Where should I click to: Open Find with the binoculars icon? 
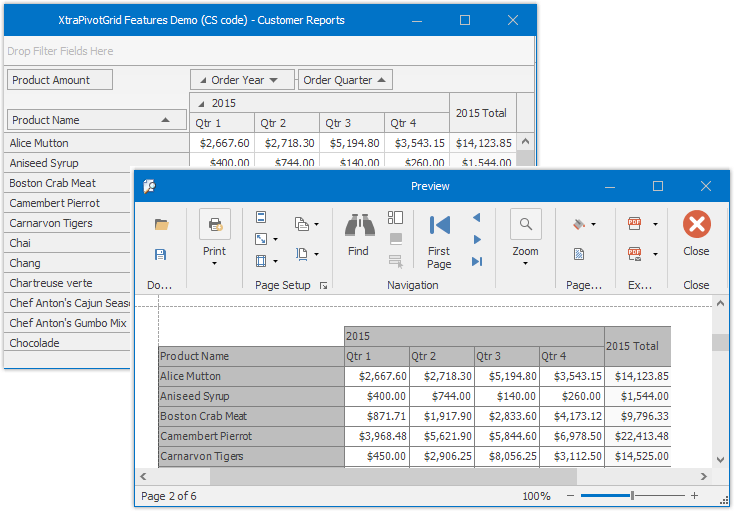[358, 232]
